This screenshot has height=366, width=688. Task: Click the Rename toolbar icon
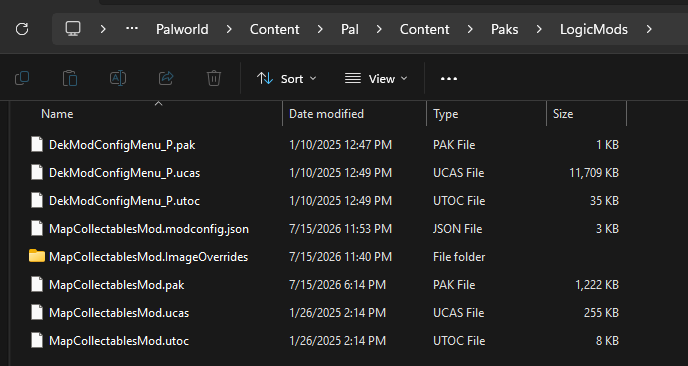(x=118, y=79)
